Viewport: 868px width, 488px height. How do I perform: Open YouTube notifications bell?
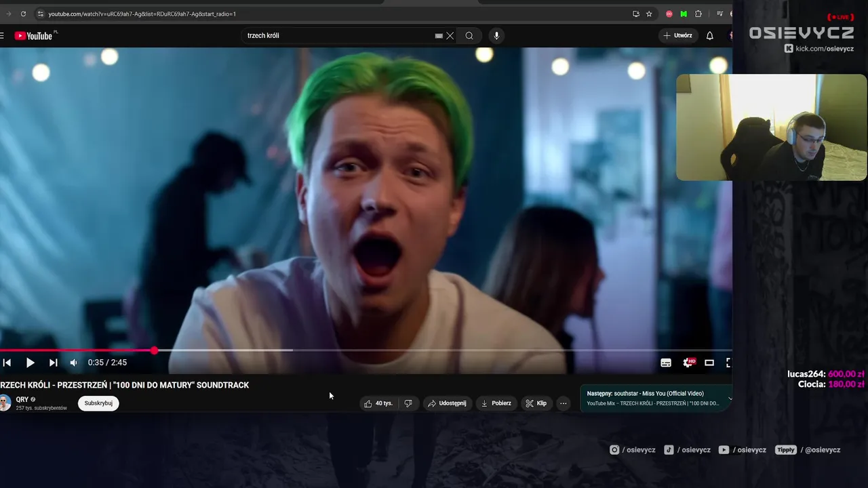click(x=710, y=35)
